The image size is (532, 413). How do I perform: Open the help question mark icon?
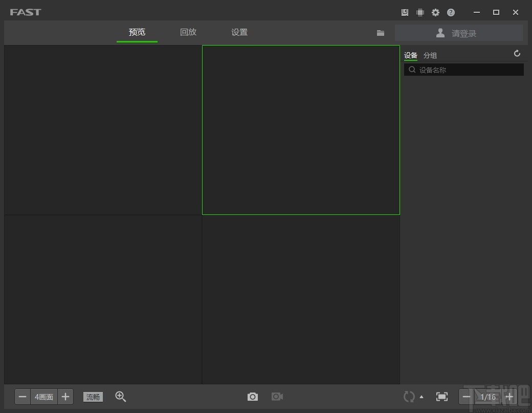pos(451,13)
